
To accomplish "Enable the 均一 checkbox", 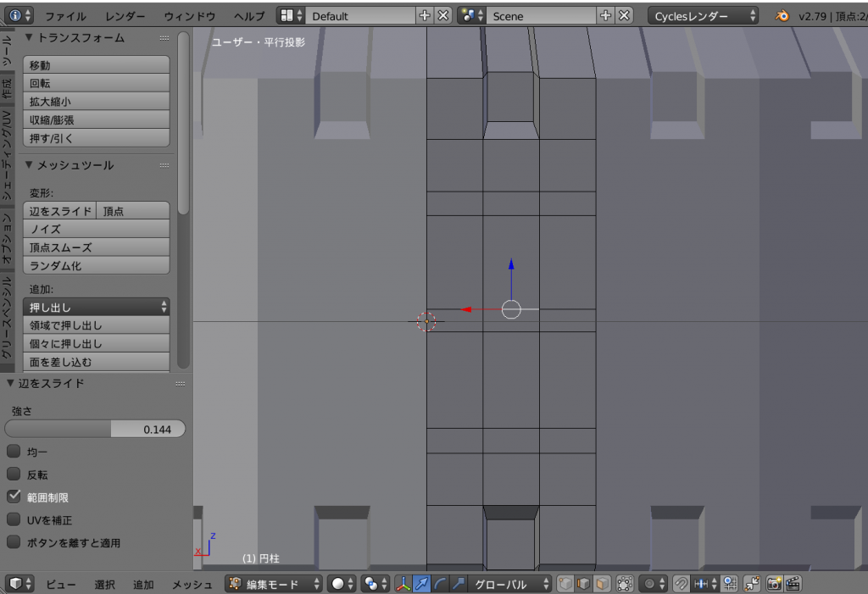I will (x=14, y=452).
